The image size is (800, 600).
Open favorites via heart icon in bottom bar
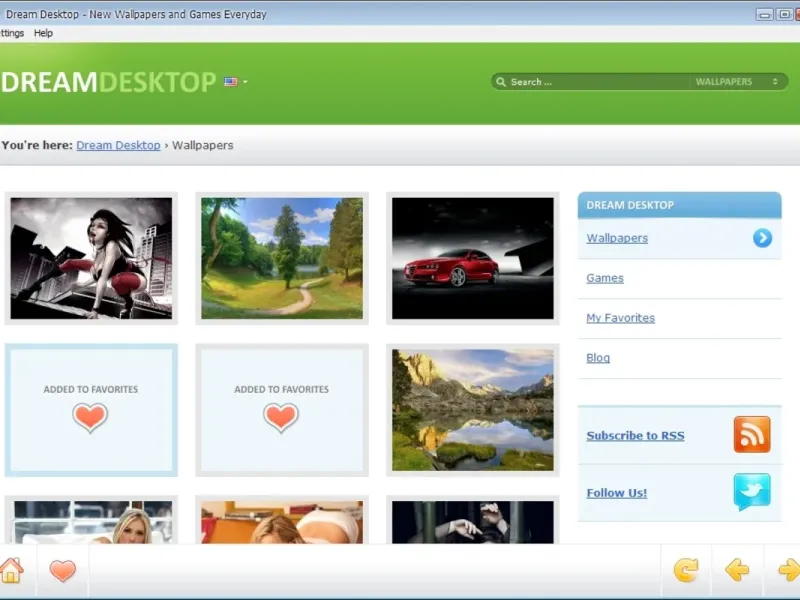(63, 570)
